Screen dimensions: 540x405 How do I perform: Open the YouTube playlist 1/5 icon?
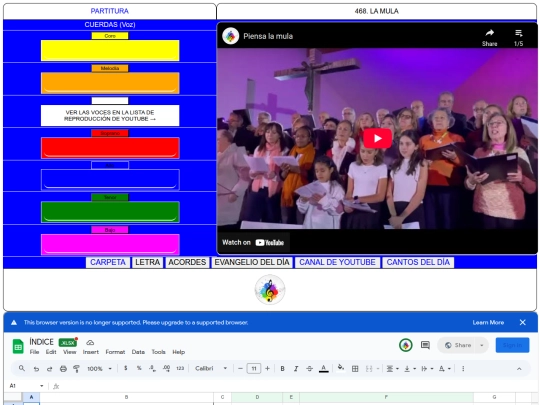(x=519, y=37)
